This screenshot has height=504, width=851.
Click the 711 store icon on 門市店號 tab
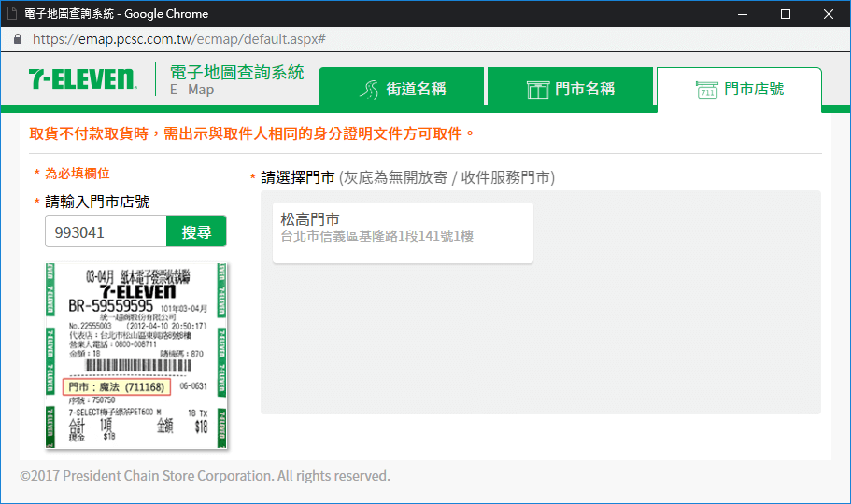706,90
